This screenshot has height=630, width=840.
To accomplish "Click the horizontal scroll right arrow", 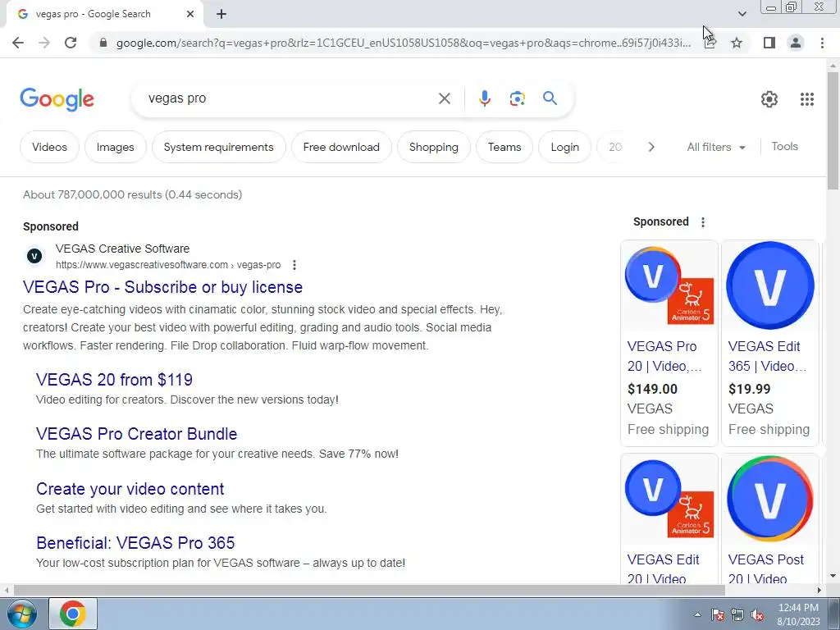I will pyautogui.click(x=819, y=590).
